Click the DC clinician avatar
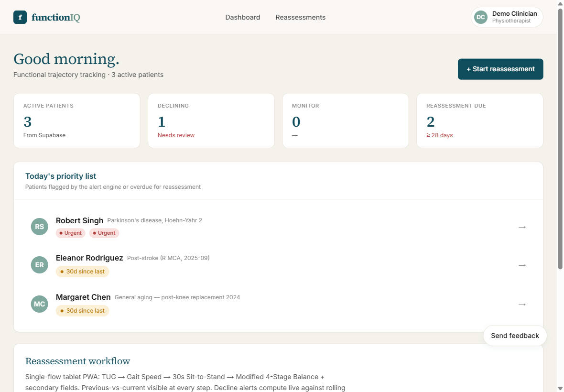The height and width of the screenshot is (392, 564). (x=480, y=17)
